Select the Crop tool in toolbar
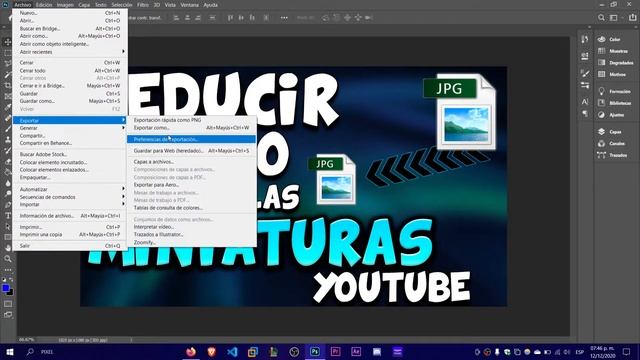 pyautogui.click(x=8, y=85)
